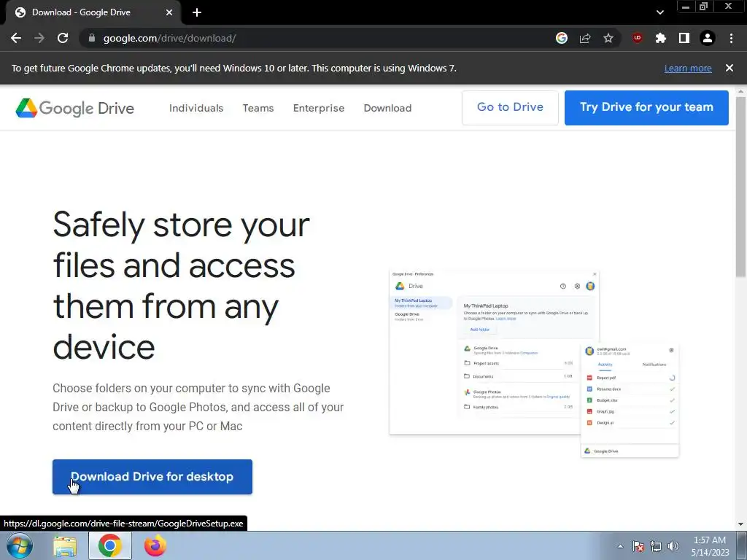Click the Google Drive logo
The image size is (747, 560).
75,108
